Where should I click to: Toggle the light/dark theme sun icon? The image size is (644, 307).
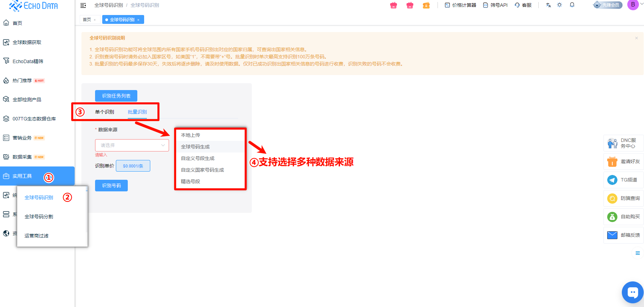tap(559, 5)
